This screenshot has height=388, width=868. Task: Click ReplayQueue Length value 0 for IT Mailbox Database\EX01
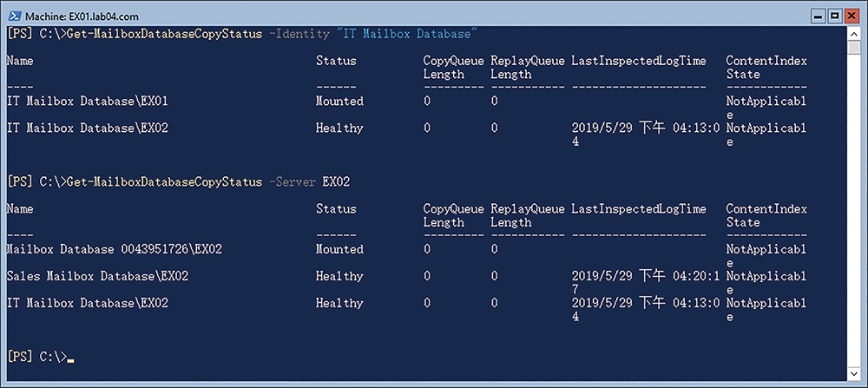point(495,102)
